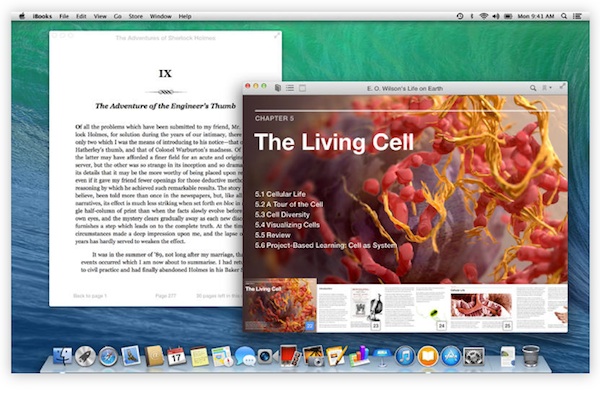Open App Store from the Dock
This screenshot has width=600, height=393.
click(x=451, y=357)
